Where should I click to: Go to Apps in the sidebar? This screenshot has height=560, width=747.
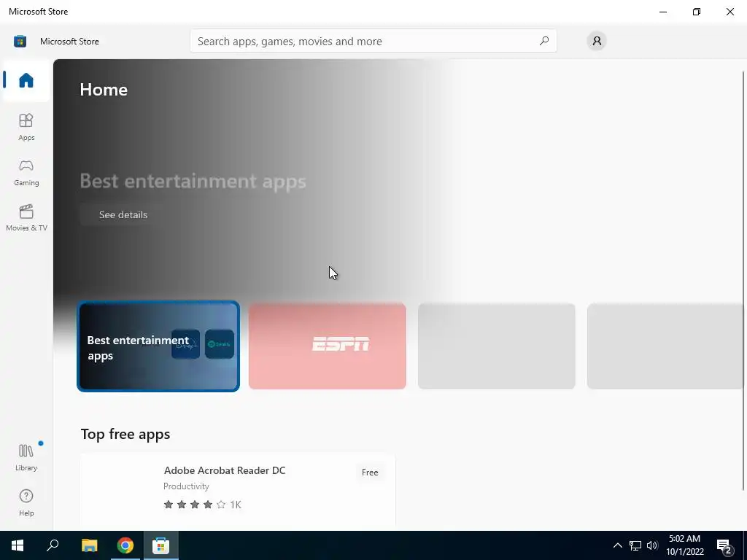pyautogui.click(x=26, y=127)
